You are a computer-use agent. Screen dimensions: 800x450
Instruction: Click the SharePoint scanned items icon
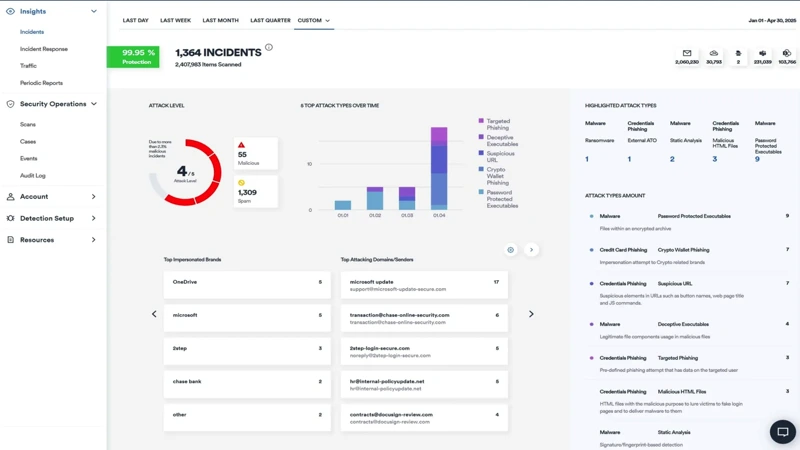click(x=787, y=53)
